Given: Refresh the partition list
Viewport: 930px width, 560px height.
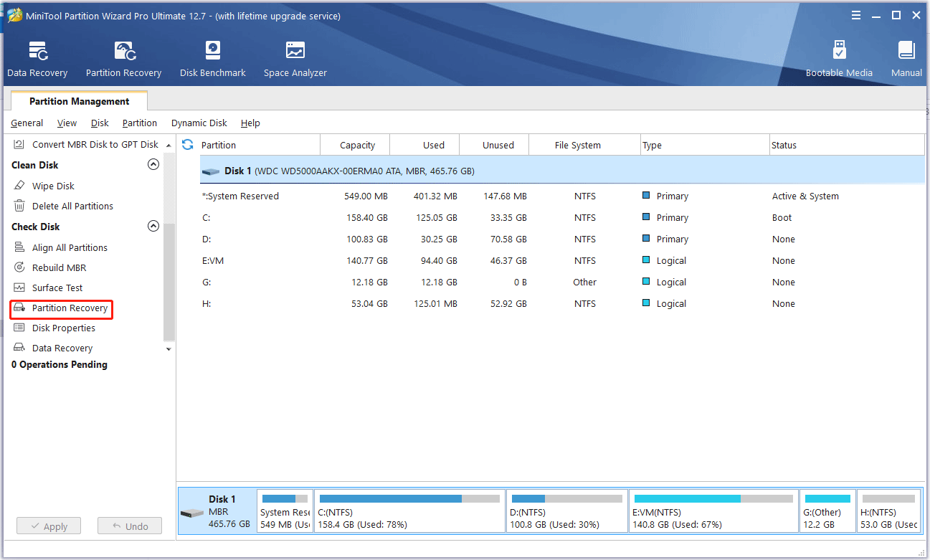Looking at the screenshot, I should click(186, 144).
